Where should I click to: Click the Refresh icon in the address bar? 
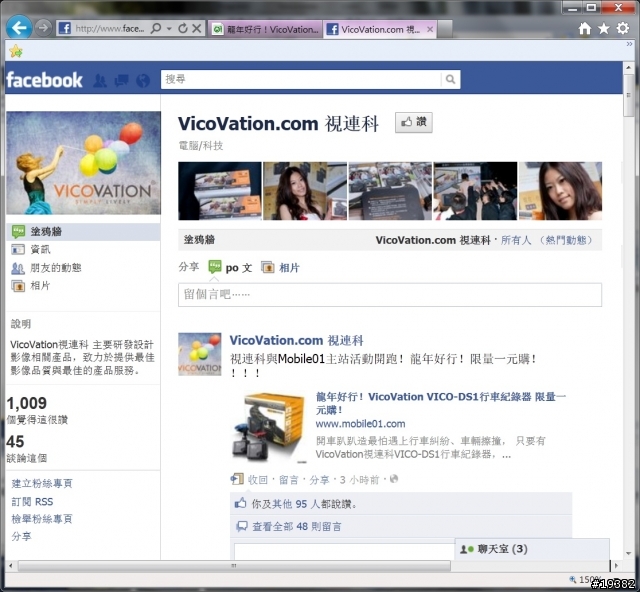183,29
